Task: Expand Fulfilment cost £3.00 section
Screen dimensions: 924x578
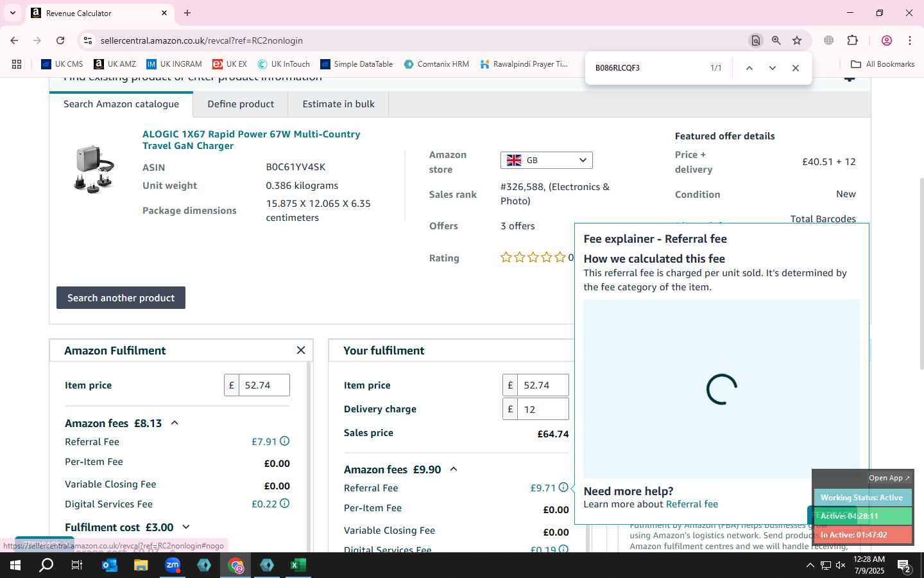Action: [x=186, y=527]
